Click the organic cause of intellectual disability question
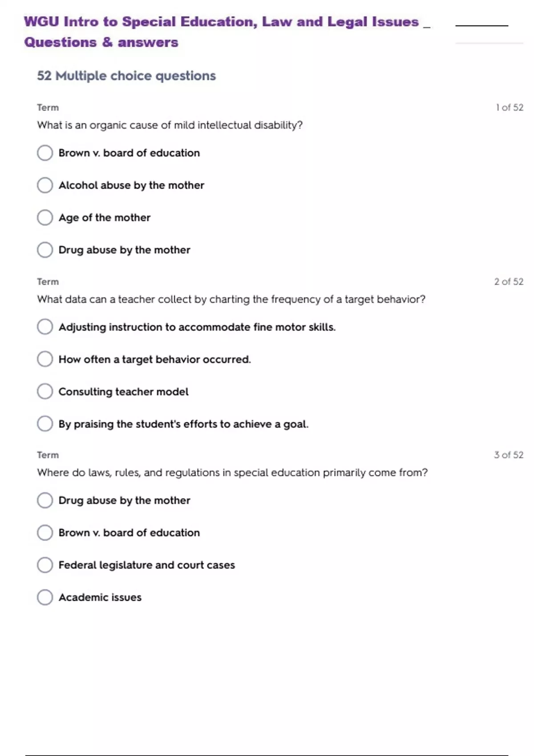The height and width of the screenshot is (756, 534). (x=170, y=125)
